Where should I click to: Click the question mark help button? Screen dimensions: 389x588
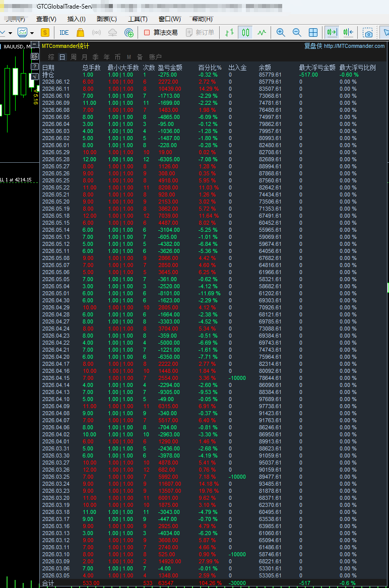coord(34,67)
